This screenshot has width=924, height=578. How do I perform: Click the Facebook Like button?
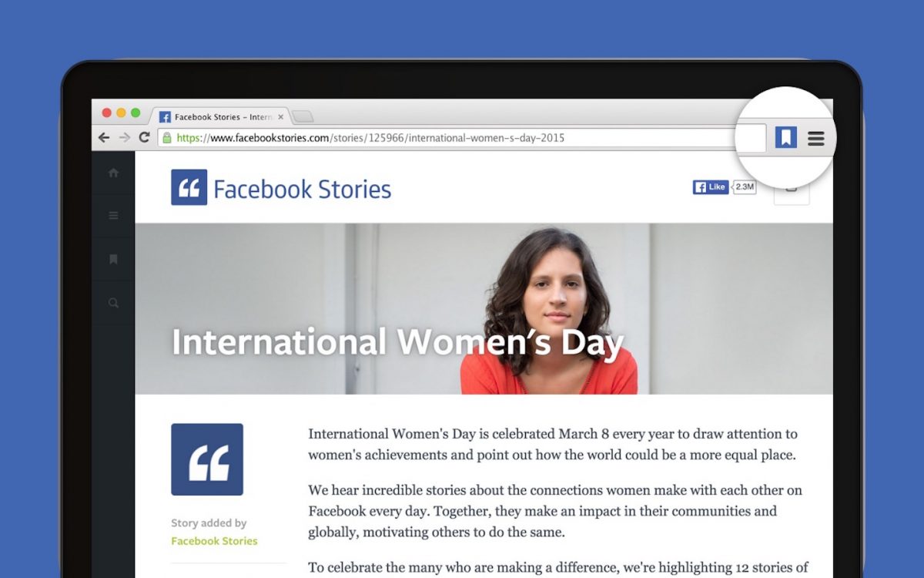[708, 187]
